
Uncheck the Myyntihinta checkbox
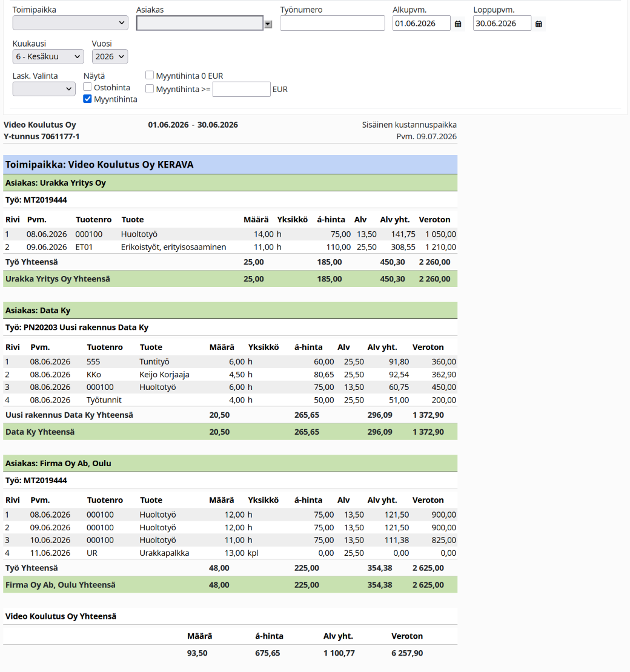tap(87, 99)
